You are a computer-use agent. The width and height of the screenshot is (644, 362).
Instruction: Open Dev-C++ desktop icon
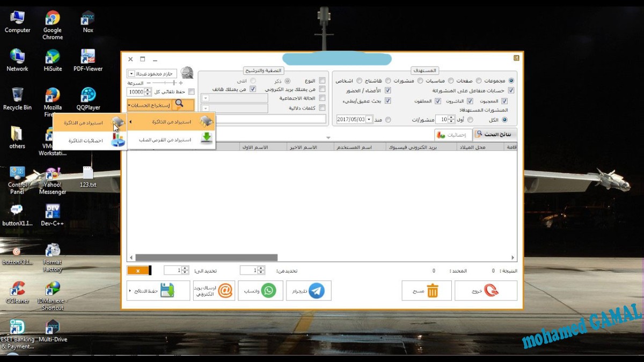point(53,215)
